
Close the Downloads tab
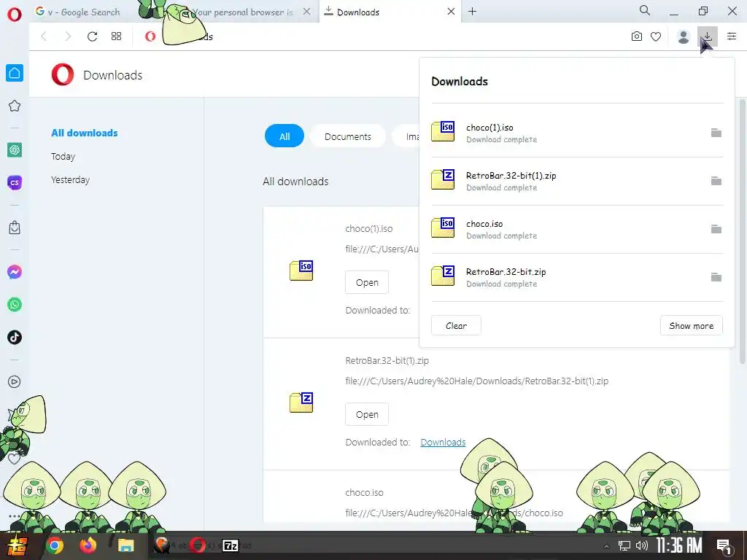(x=451, y=12)
